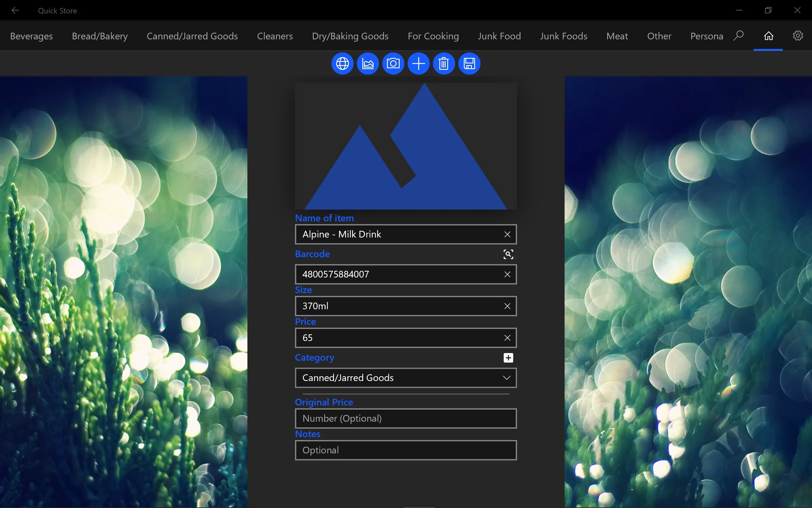The width and height of the screenshot is (812, 508).
Task: Open the Bread/Bakery tab
Action: coord(100,36)
